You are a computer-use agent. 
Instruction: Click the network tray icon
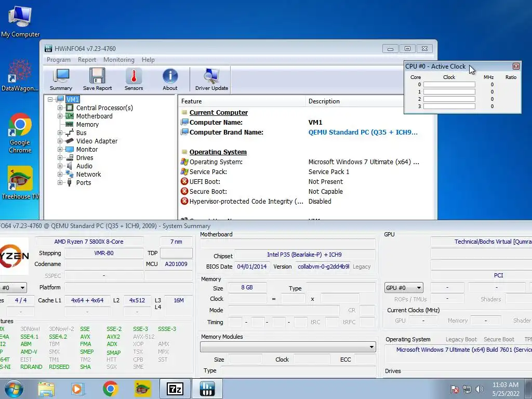point(467,389)
